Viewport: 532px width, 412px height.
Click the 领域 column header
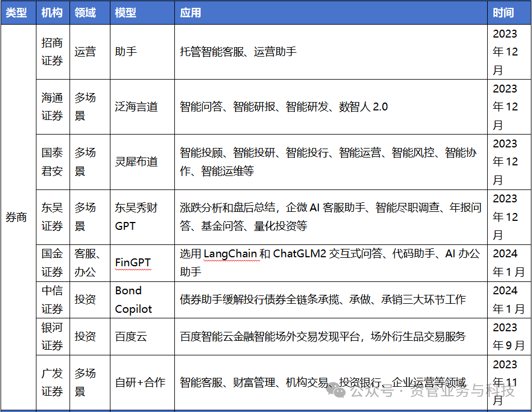click(90, 12)
